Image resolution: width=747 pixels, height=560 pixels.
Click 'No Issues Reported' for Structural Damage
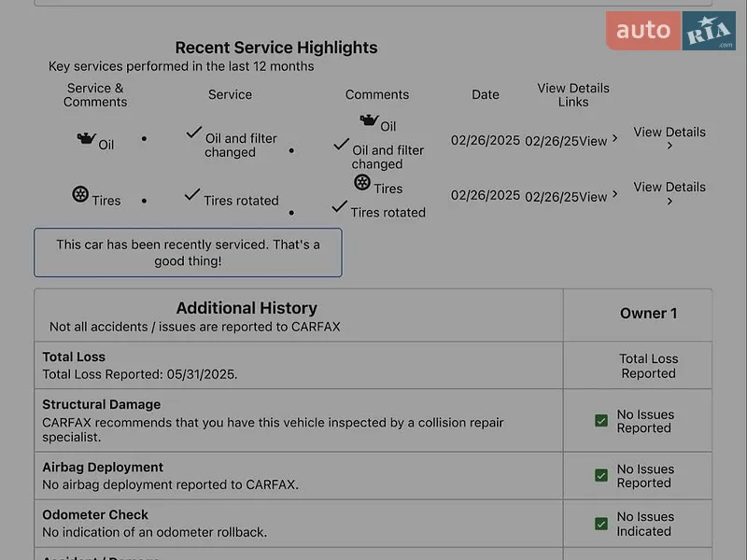(645, 421)
